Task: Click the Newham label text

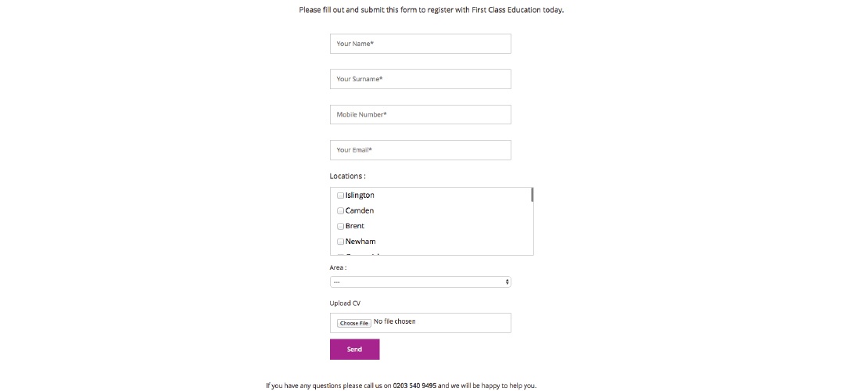Action: (x=360, y=242)
